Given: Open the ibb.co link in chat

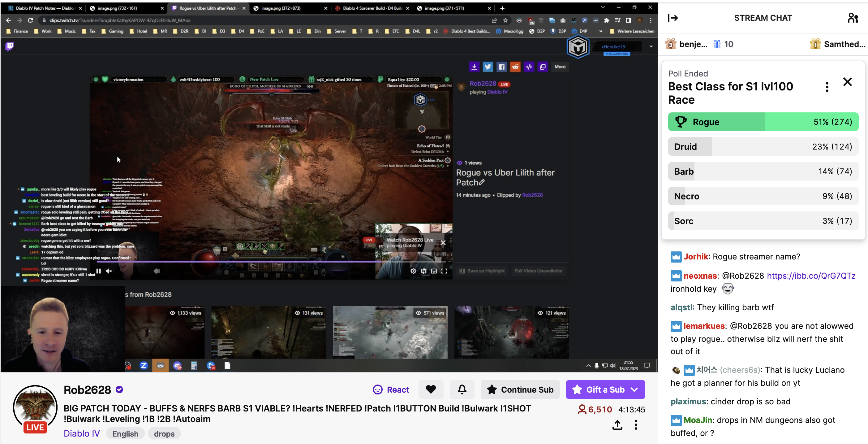Looking at the screenshot, I should [811, 276].
